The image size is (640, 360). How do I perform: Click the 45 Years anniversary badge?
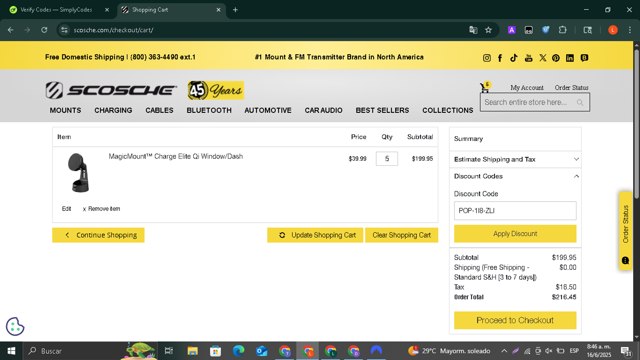pyautogui.click(x=216, y=90)
